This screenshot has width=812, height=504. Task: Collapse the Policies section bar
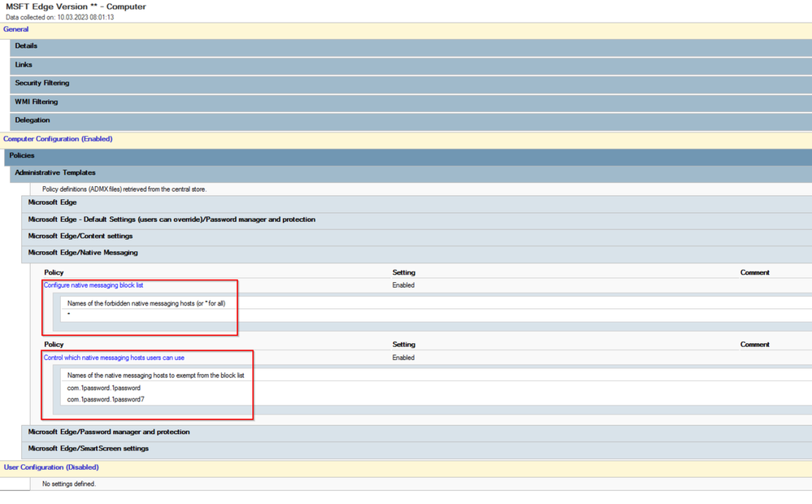coord(22,156)
